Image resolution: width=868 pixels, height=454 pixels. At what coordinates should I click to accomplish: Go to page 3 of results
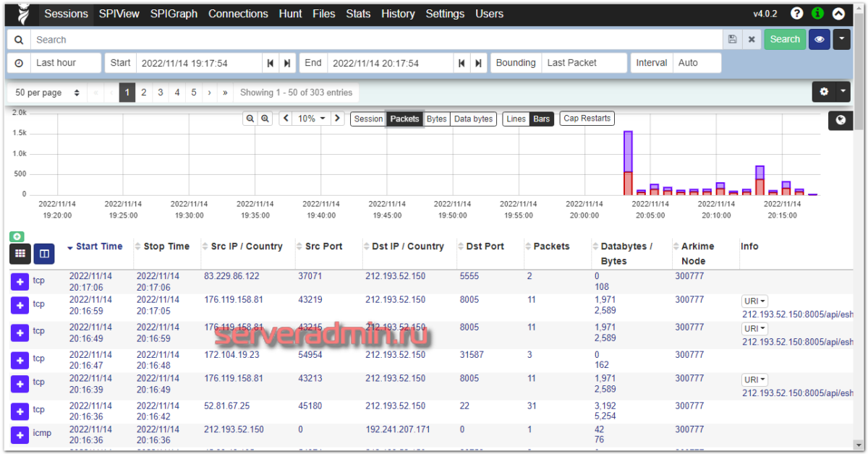point(161,93)
